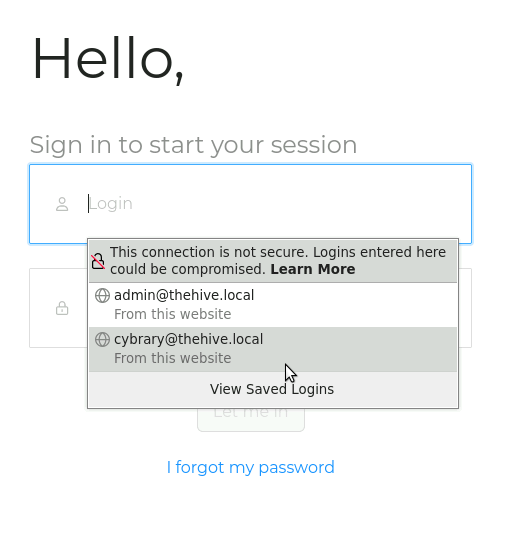
Task: Click the crossed-out insecure lock icon
Action: pyautogui.click(x=98, y=261)
